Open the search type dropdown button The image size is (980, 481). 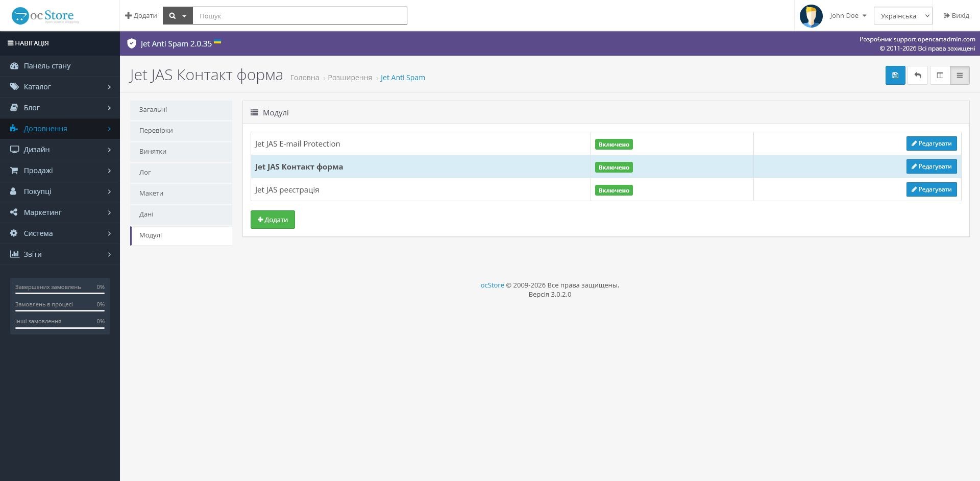[178, 16]
